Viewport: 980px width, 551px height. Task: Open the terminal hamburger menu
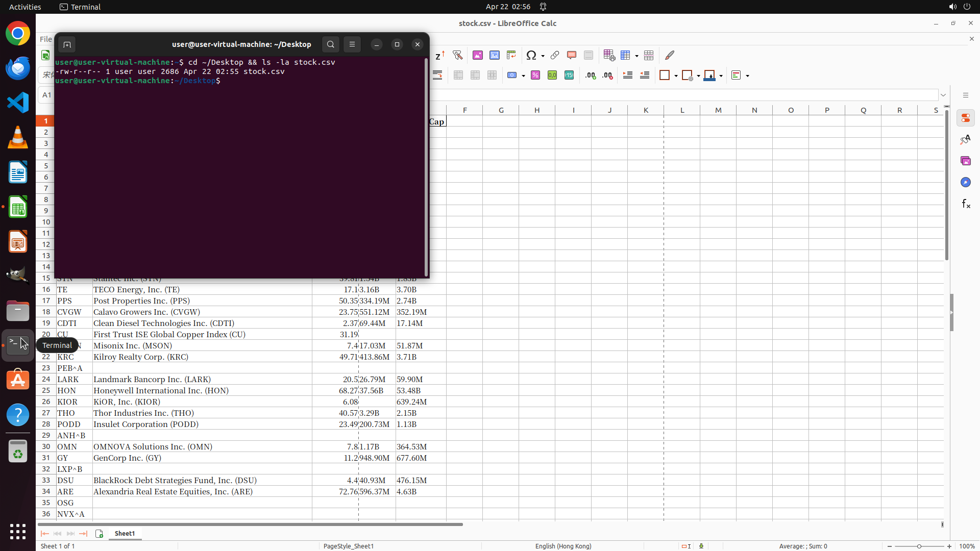coord(352,44)
